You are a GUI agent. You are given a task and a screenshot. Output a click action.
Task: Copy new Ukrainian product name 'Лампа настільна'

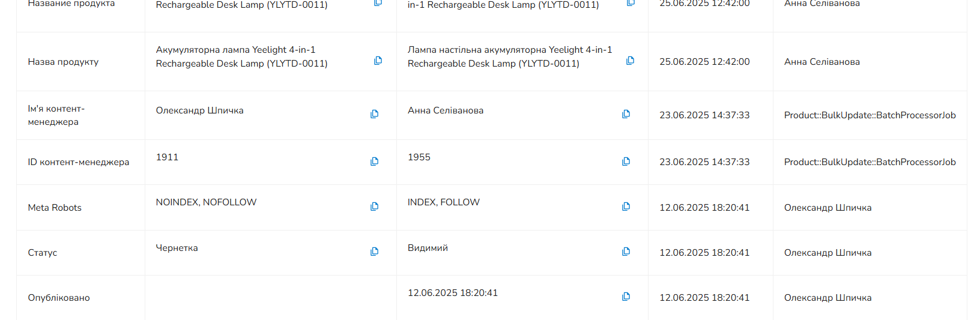(630, 61)
